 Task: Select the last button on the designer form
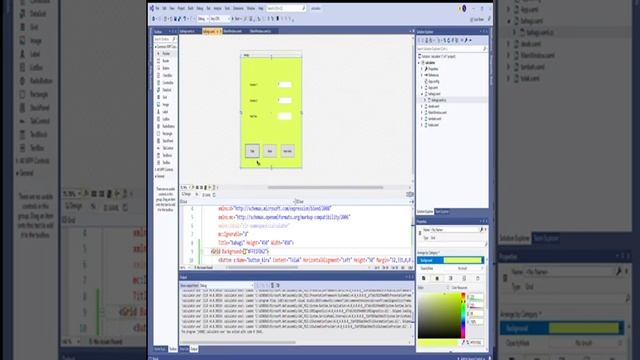[288, 151]
